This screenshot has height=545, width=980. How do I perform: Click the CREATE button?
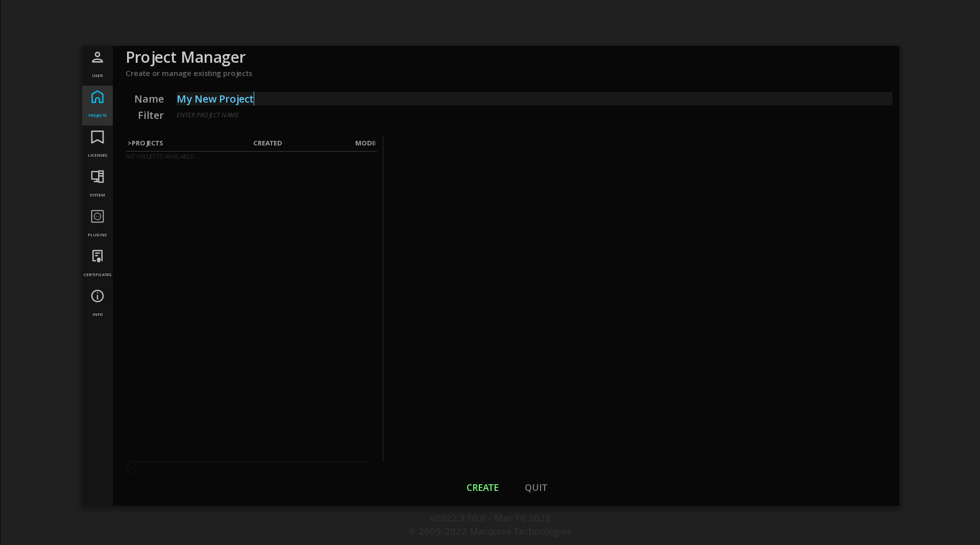pyautogui.click(x=482, y=488)
